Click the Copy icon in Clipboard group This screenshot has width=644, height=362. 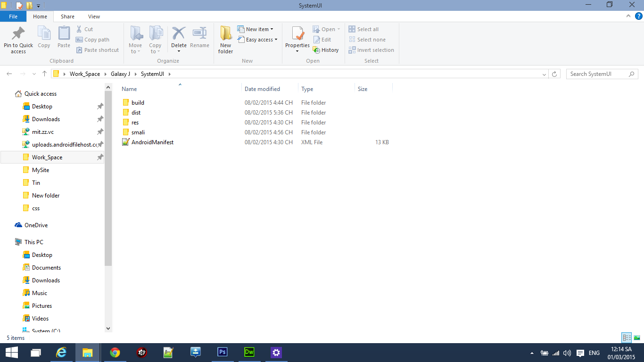click(44, 33)
